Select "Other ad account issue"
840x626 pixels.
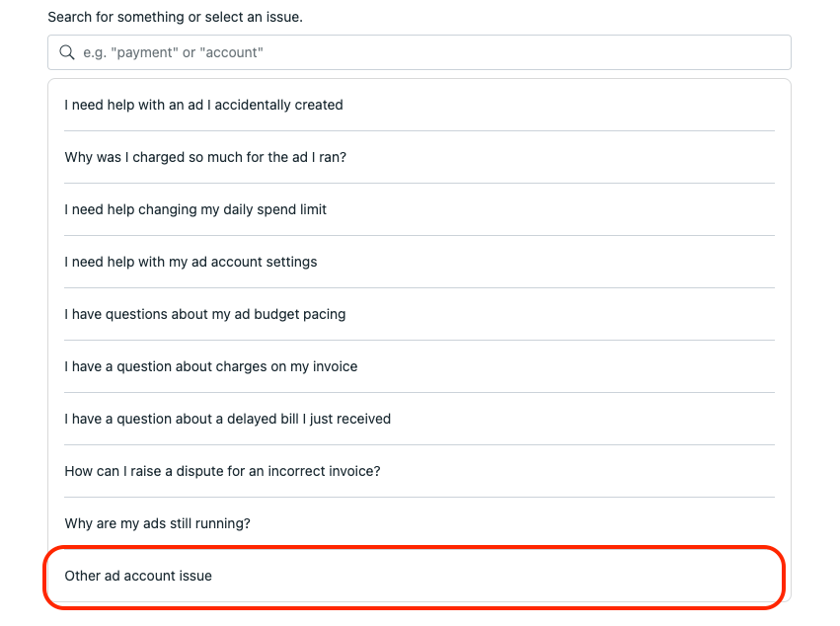(138, 576)
